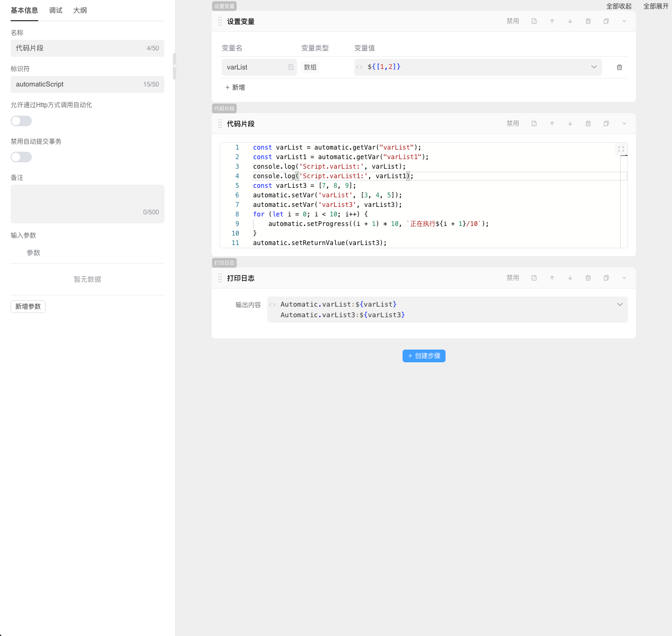Collapse the 设置变量 step panel
The width and height of the screenshot is (672, 636).
[x=624, y=21]
